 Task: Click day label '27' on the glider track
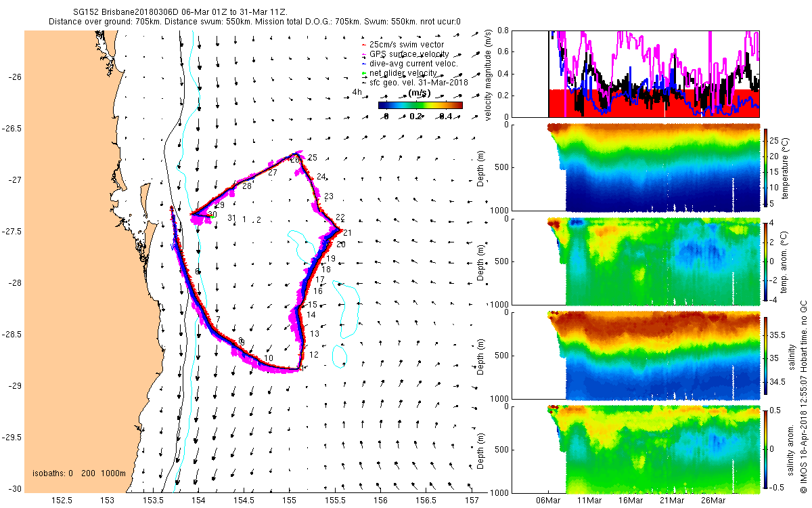pos(273,173)
